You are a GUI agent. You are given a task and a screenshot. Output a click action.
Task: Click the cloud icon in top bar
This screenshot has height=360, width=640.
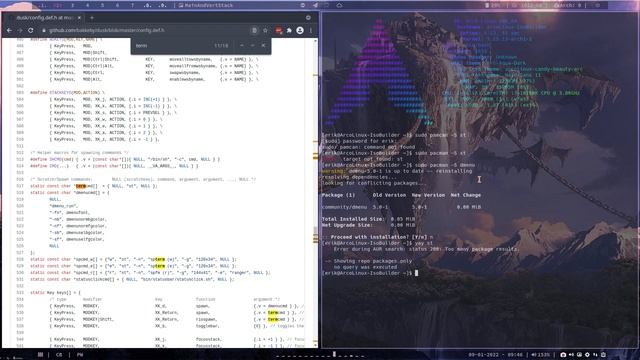(x=339, y=5)
